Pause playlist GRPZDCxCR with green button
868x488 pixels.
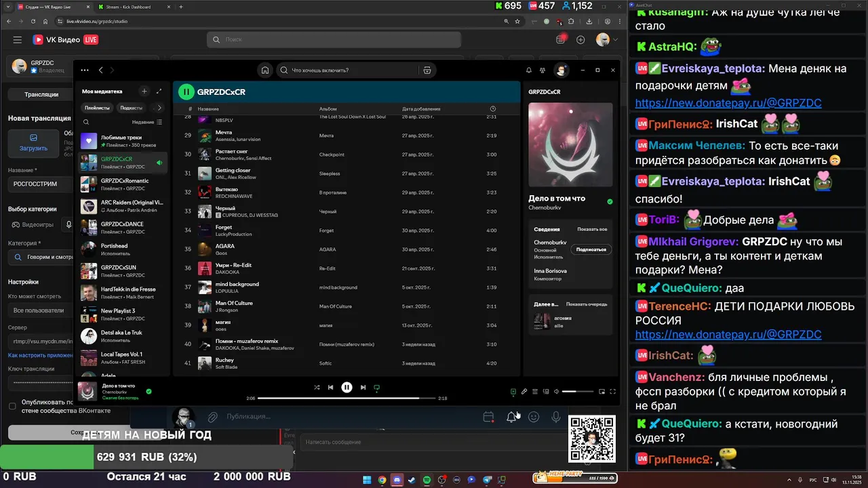click(186, 91)
